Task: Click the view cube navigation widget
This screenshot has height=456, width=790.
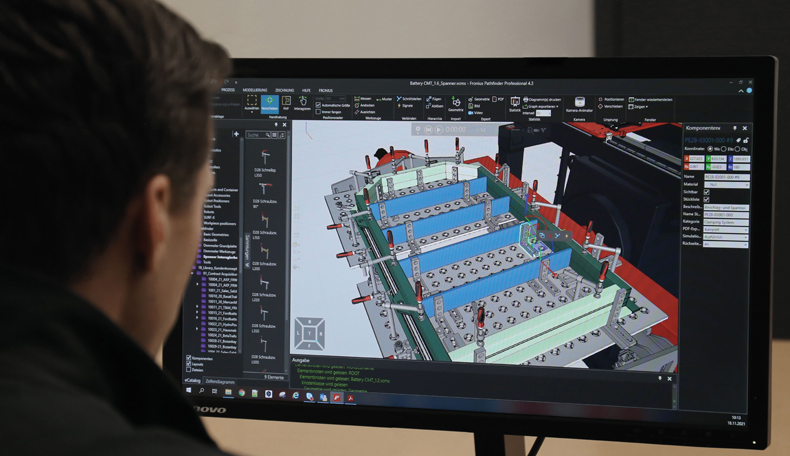Action: tap(309, 333)
